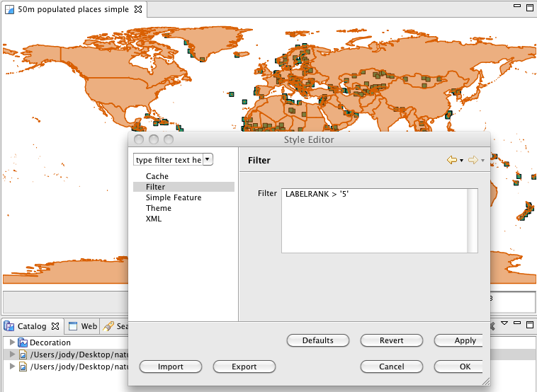Open the filter text dropdown arrow
The height and width of the screenshot is (392, 537).
click(208, 160)
